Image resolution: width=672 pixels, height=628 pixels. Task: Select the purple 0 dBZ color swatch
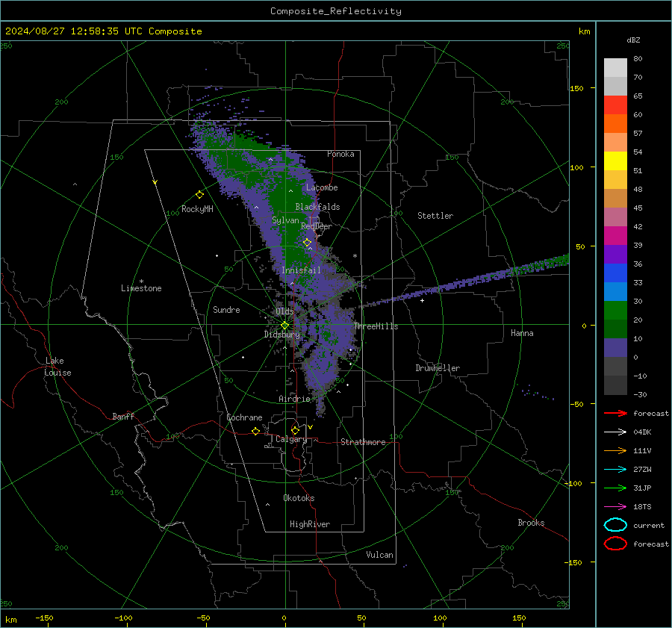click(615, 347)
